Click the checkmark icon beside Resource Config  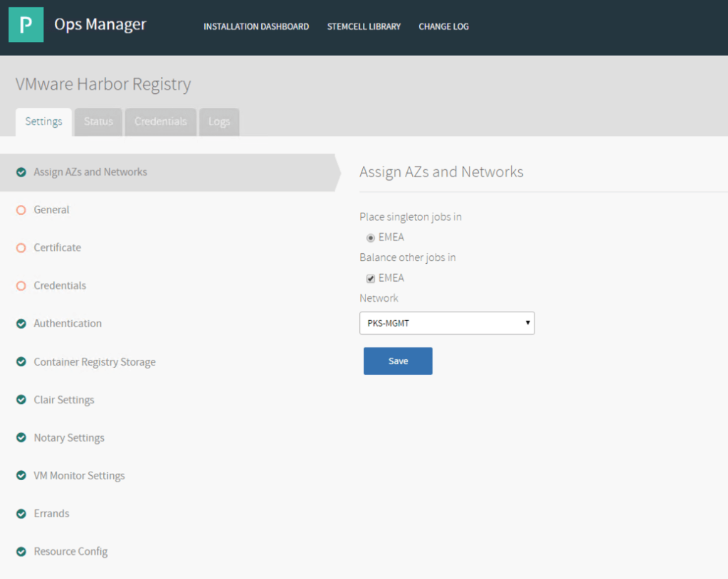coord(21,551)
